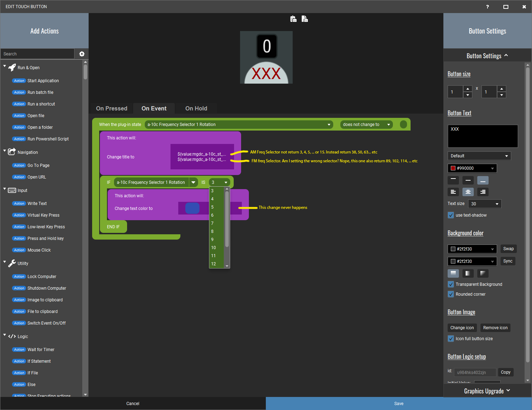Click the Swap background colors button
532x410 pixels.
[508, 249]
